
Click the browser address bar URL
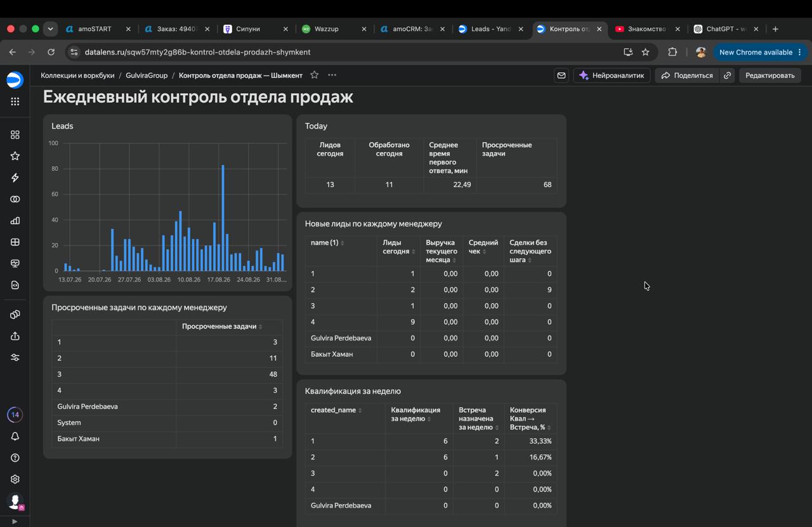pyautogui.click(x=197, y=52)
